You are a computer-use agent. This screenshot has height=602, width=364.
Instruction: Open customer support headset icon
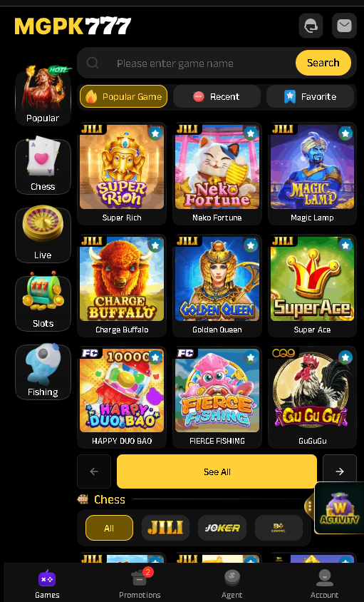pos(311,26)
